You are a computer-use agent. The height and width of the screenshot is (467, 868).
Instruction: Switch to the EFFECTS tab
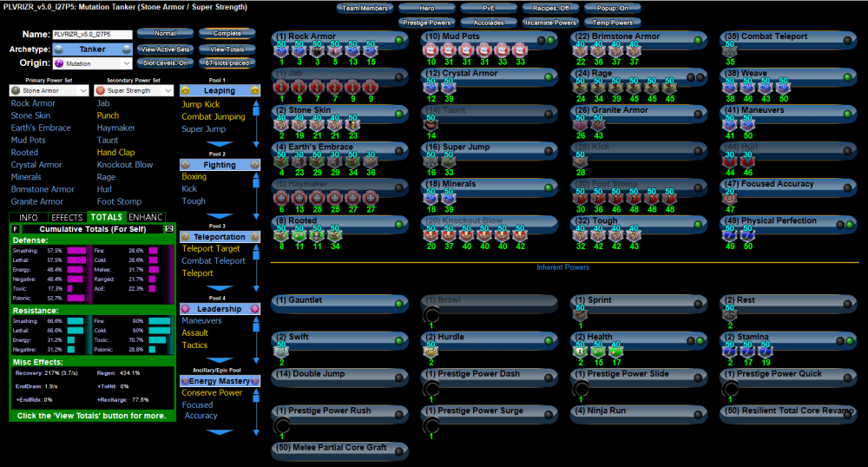click(67, 217)
